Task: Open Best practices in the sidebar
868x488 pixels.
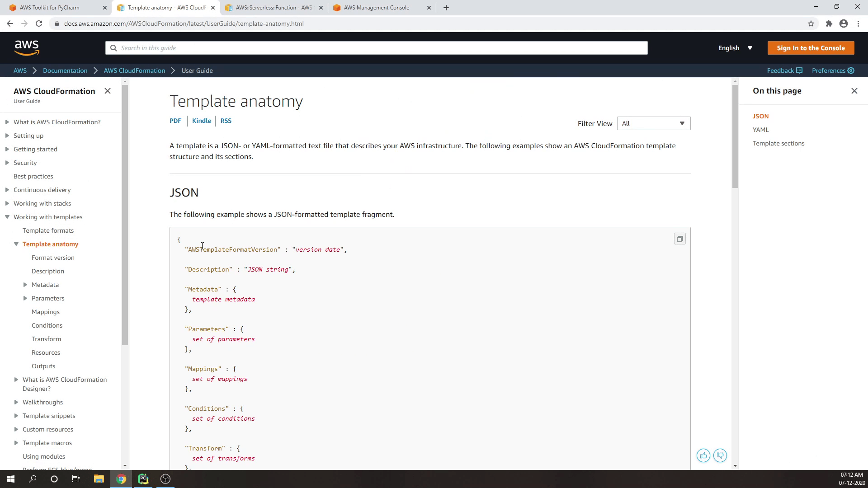Action: click(x=33, y=176)
